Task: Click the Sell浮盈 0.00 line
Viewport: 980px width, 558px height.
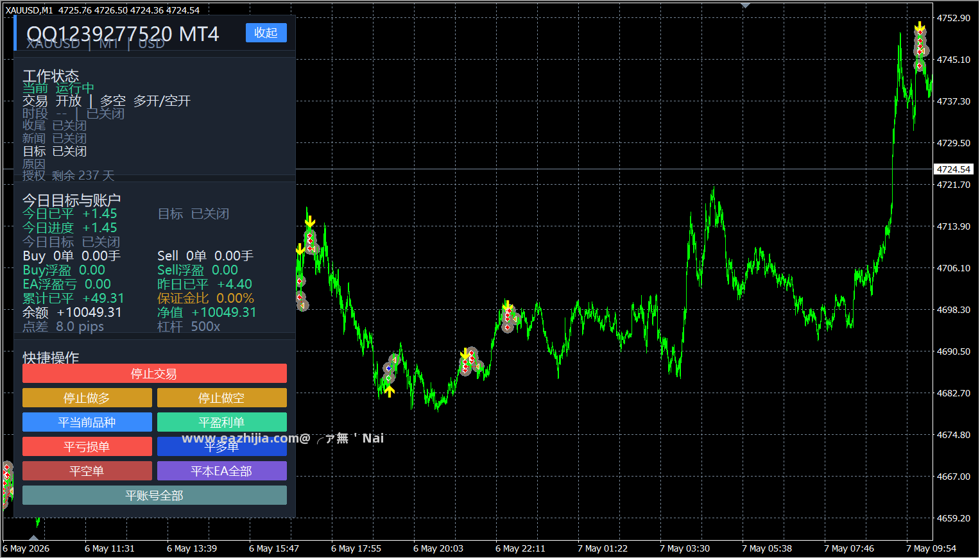Action: point(198,270)
